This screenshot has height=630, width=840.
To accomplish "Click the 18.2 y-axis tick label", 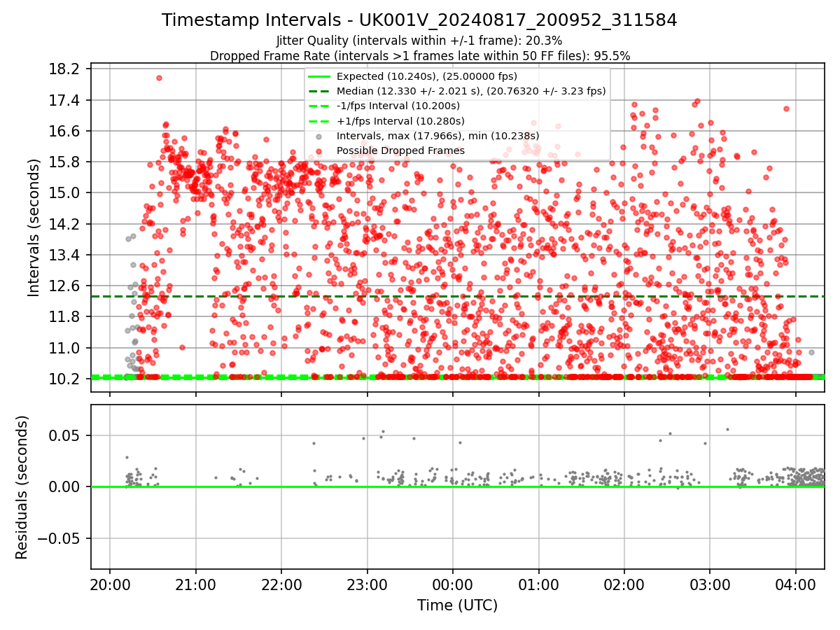I will click(x=65, y=69).
